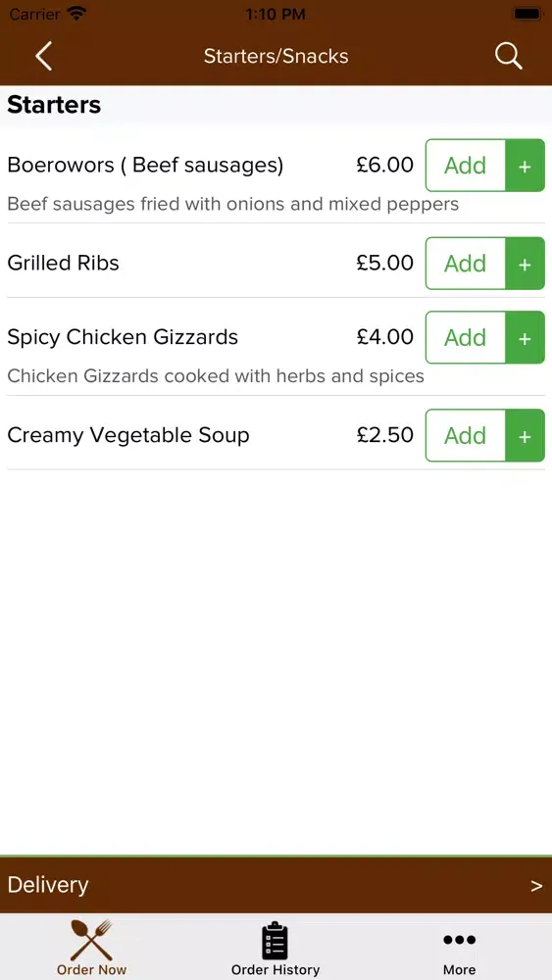Tap plus icon for Grilled Ribs
The image size is (552, 980).
tap(526, 264)
